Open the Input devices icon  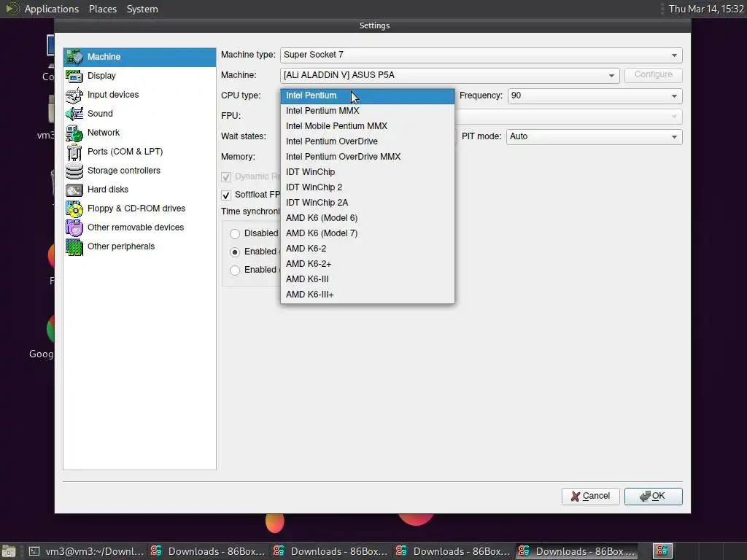pyautogui.click(x=74, y=95)
